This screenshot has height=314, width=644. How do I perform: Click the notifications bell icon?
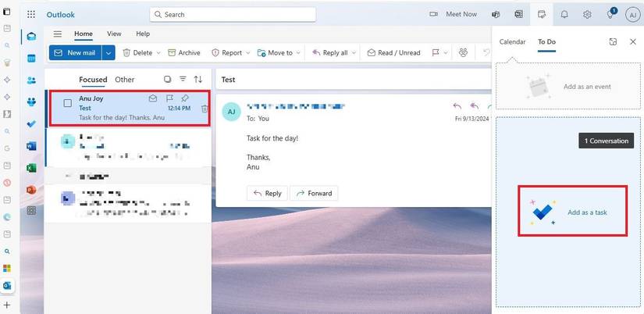pyautogui.click(x=564, y=14)
